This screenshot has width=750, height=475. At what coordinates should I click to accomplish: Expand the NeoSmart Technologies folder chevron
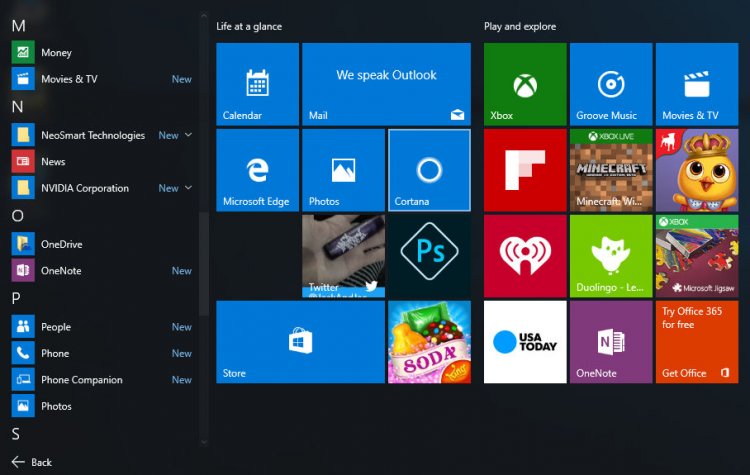(188, 135)
